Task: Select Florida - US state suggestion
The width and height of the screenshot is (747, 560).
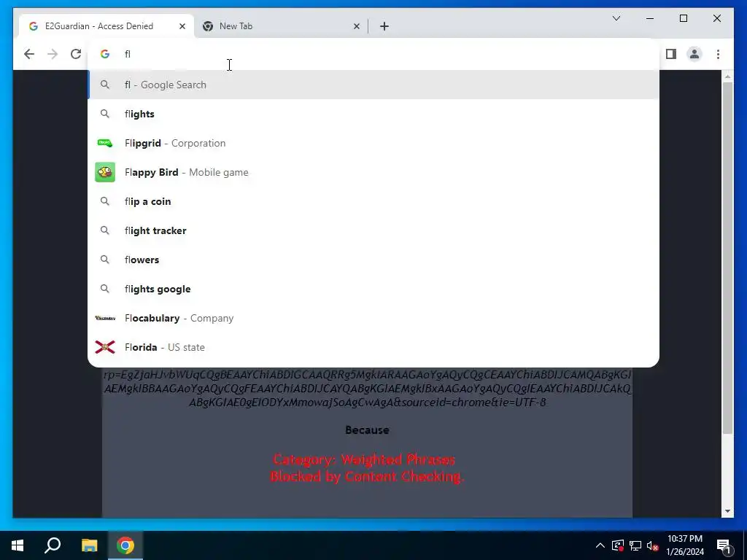Action: [373, 347]
